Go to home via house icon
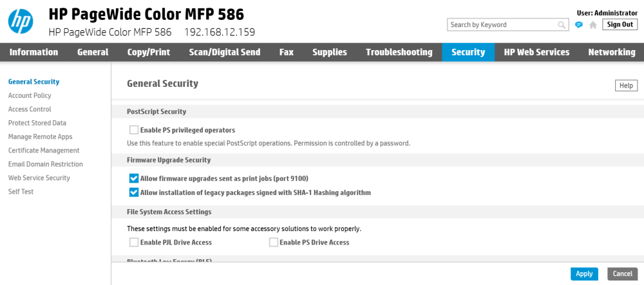 click(x=592, y=25)
